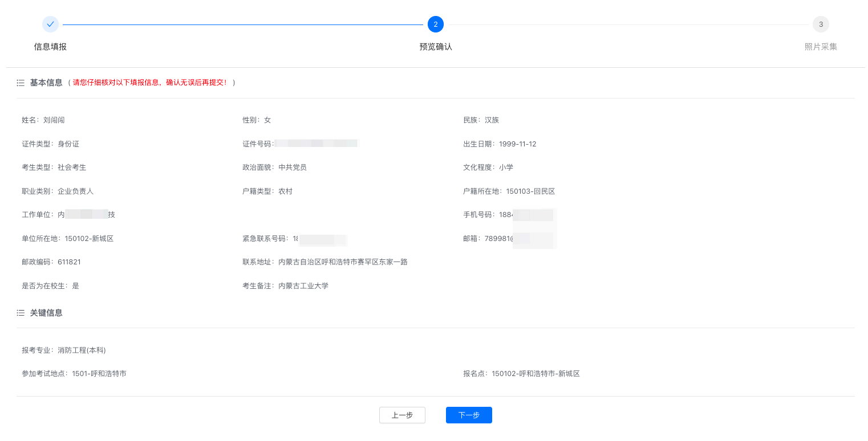The width and height of the screenshot is (868, 441).
Task: Proceed with the 下一步 button
Action: [469, 415]
